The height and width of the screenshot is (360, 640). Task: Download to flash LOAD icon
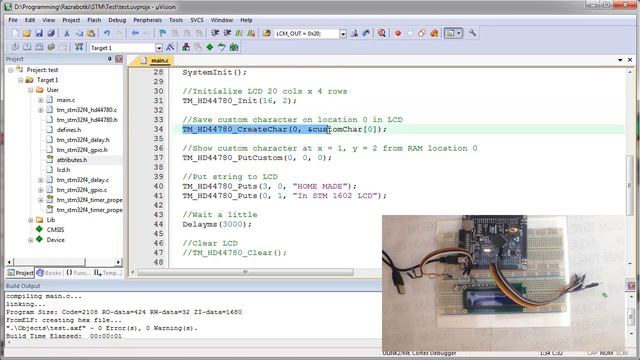(x=79, y=47)
